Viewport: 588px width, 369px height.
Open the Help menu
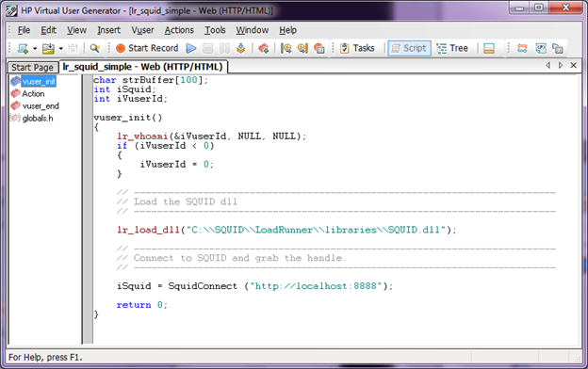tap(287, 30)
